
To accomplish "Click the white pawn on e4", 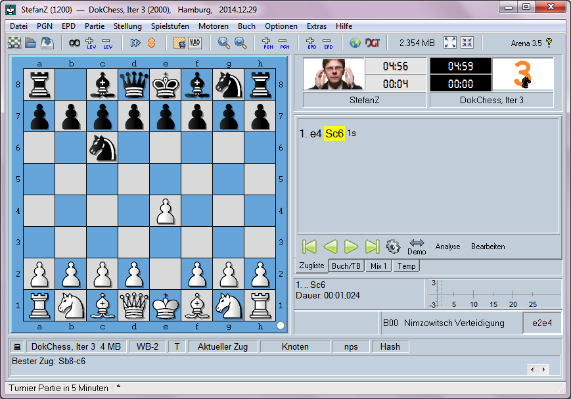I will tap(165, 211).
